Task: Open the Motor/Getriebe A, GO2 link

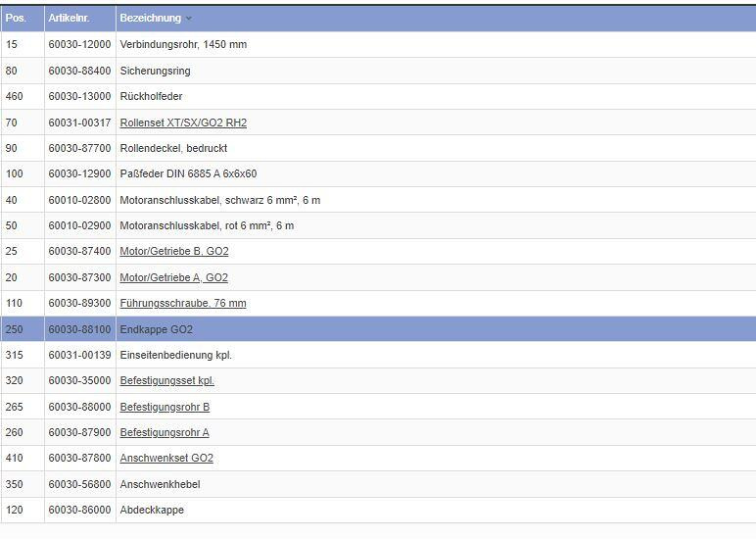Action: (173, 277)
